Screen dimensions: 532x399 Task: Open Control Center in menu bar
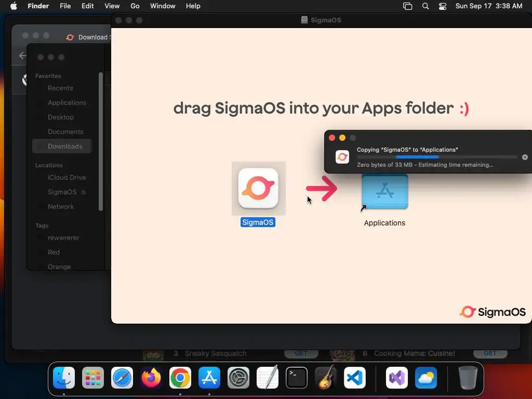tap(443, 6)
